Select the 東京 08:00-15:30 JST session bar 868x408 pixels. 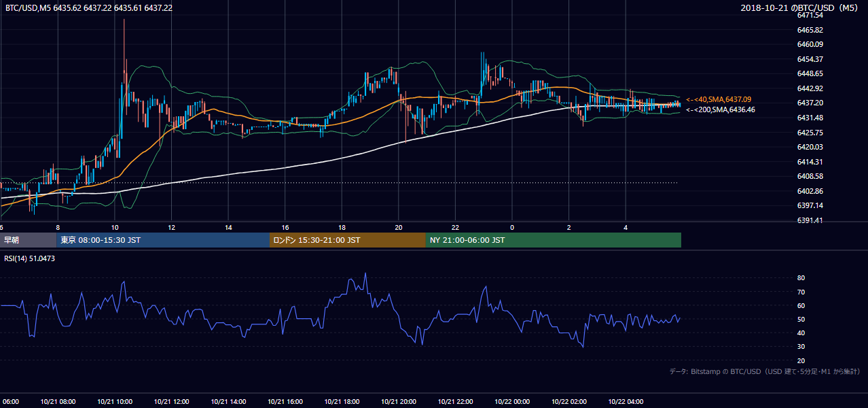pos(163,240)
